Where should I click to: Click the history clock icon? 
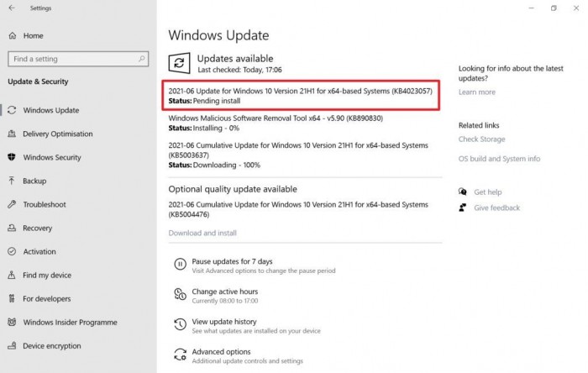point(180,324)
